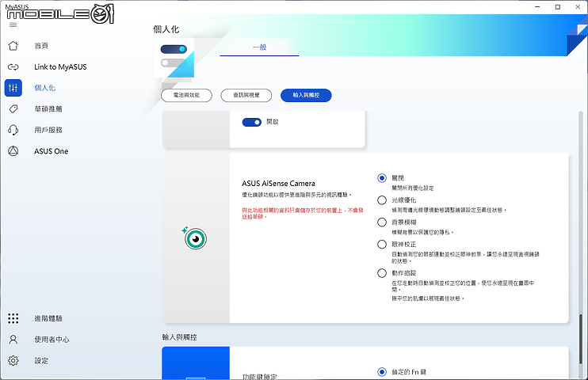Click the 使用者中心 person icon

pos(13,340)
